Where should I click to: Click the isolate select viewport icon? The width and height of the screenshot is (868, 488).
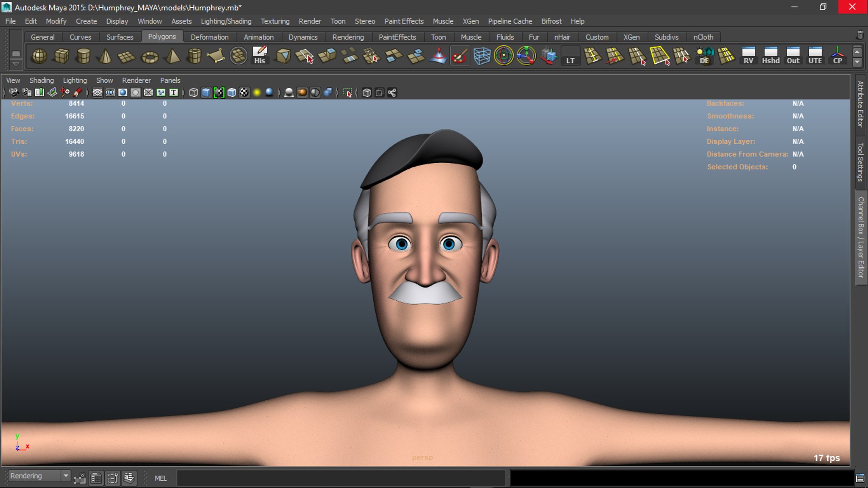(x=347, y=93)
